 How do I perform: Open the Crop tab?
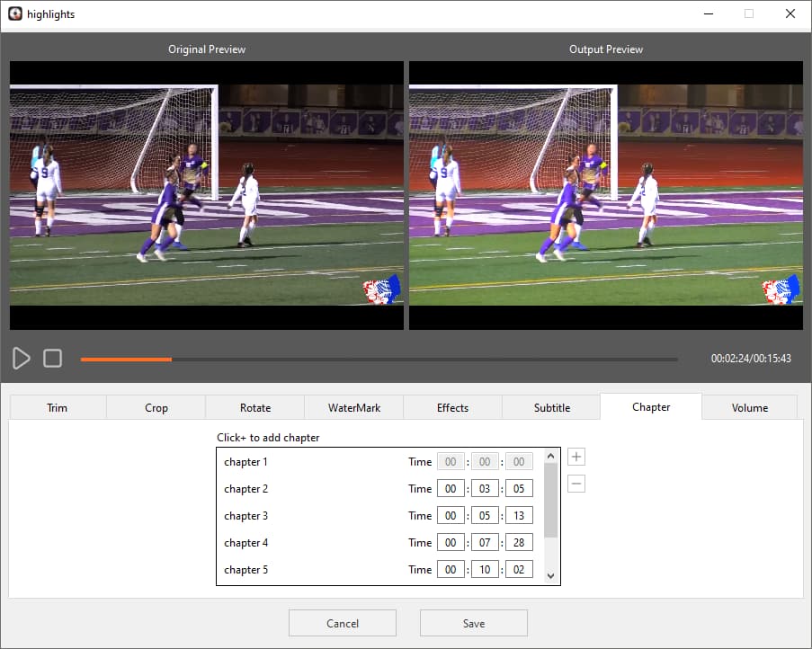(155, 407)
